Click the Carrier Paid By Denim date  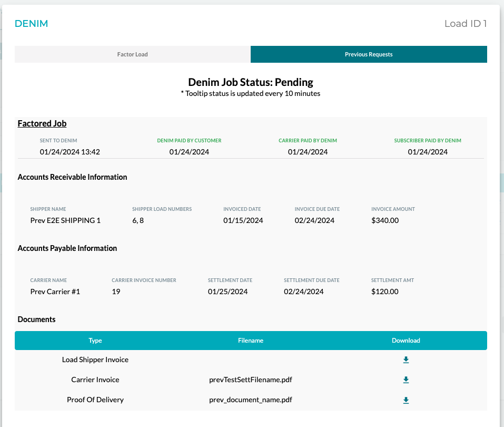[x=308, y=152]
